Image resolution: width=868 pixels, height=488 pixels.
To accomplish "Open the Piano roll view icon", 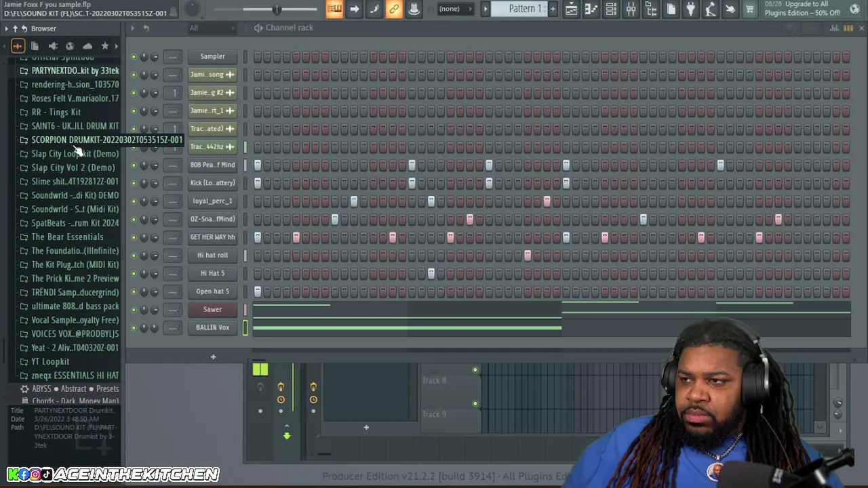I will 591,9.
